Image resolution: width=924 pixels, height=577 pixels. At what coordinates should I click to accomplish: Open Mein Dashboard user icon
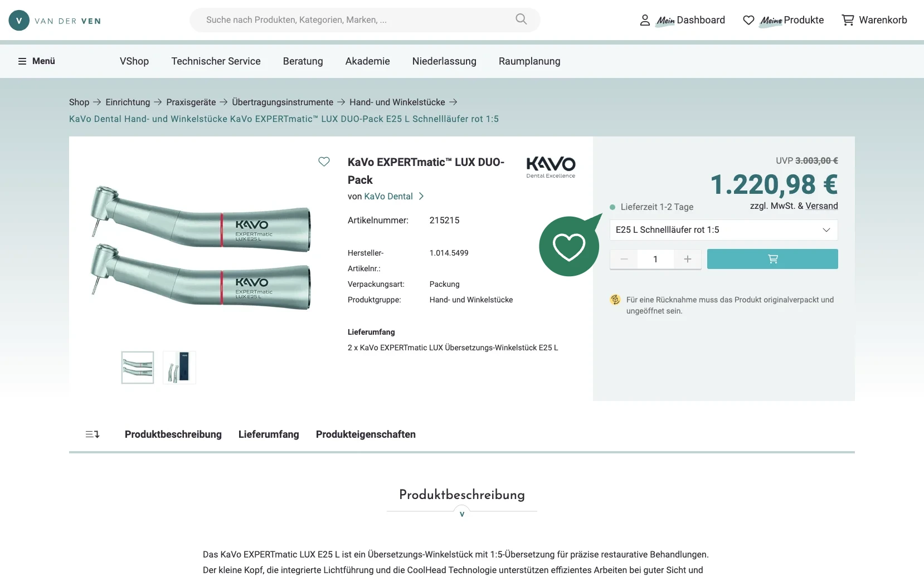(x=645, y=20)
